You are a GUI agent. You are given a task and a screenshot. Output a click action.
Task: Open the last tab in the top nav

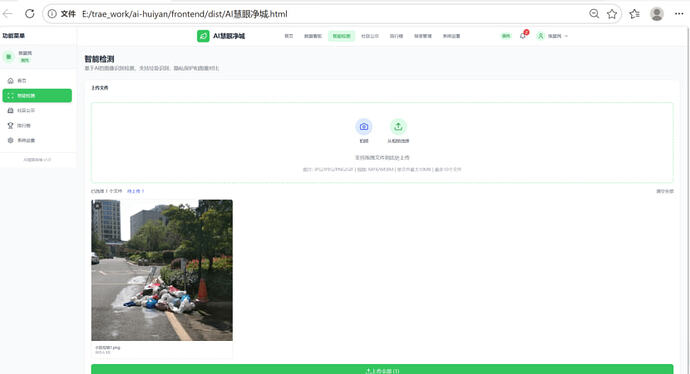click(451, 36)
